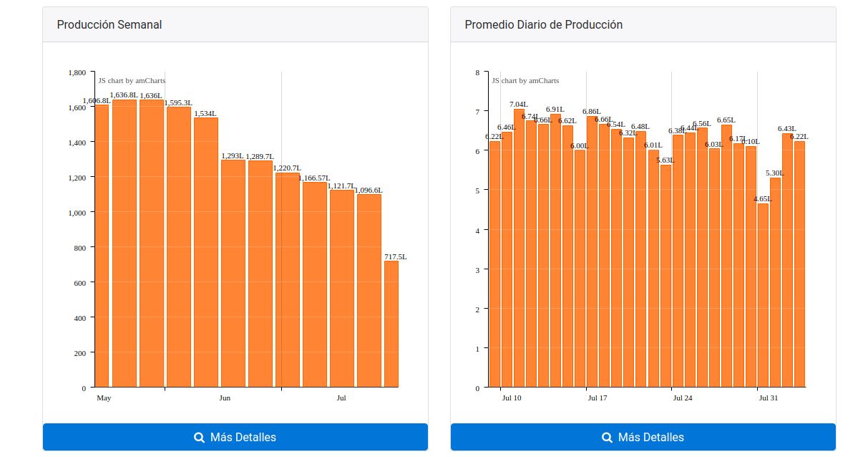Select the 5.63L daily bar
The height and width of the screenshot is (457, 868).
click(665, 276)
